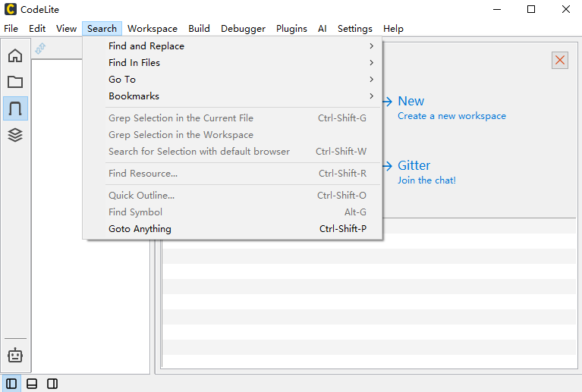This screenshot has height=392, width=582.
Task: Open the AI menu
Action: (322, 29)
